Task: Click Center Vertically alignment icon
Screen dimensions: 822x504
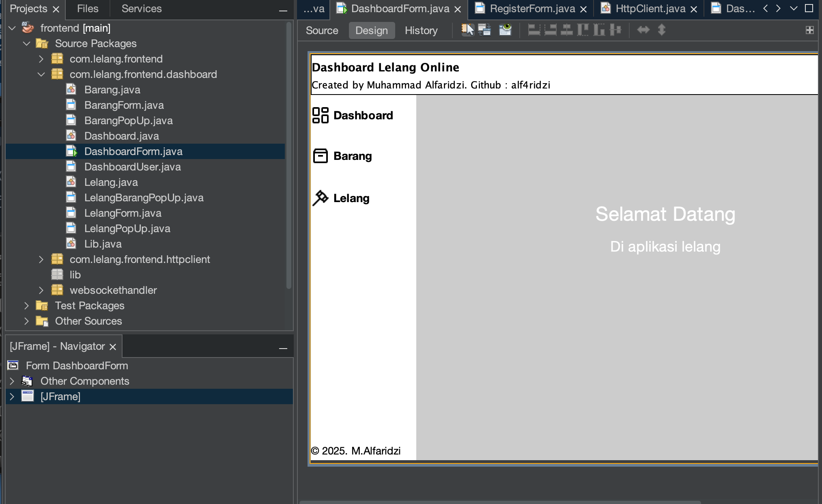Action: pyautogui.click(x=615, y=30)
